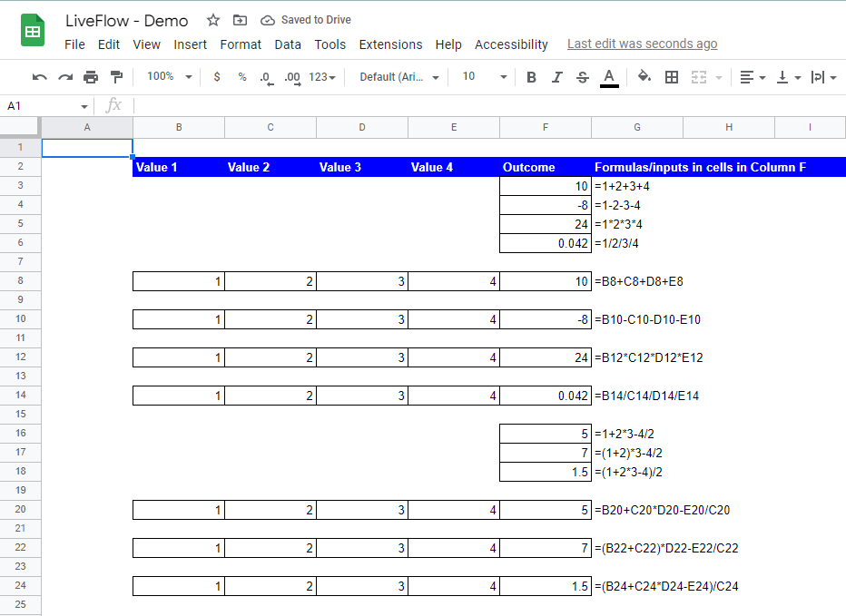This screenshot has height=616, width=846.
Task: Open the Accessibility menu
Action: click(511, 44)
